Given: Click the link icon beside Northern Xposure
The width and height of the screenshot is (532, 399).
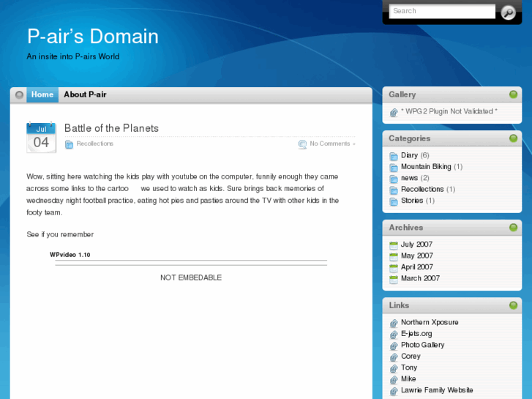Looking at the screenshot, I should click(x=394, y=324).
